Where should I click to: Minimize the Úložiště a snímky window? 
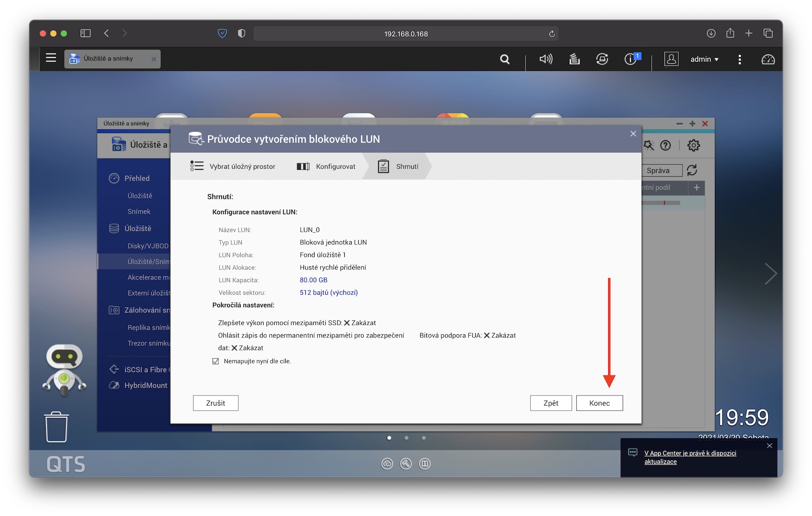[679, 124]
